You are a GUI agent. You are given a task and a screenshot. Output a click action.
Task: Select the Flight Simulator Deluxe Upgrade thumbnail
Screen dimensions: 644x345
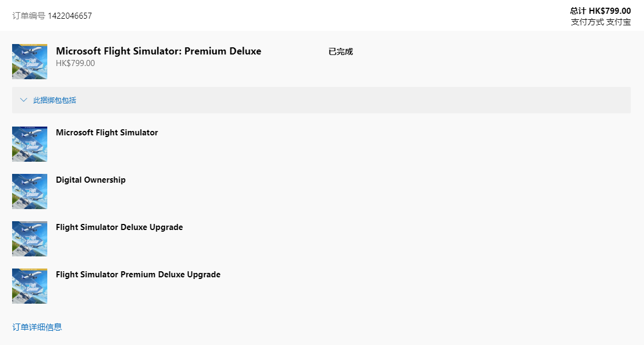[x=30, y=239]
